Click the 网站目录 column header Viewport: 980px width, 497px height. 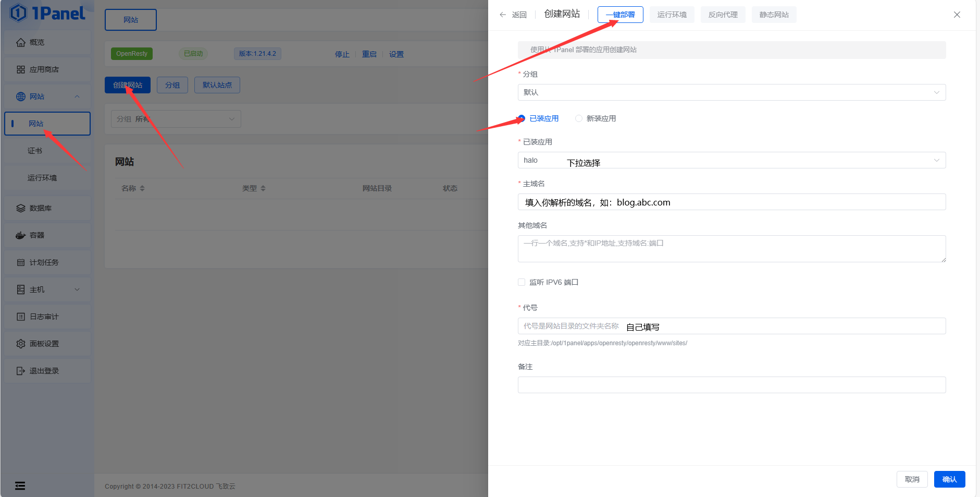click(377, 188)
